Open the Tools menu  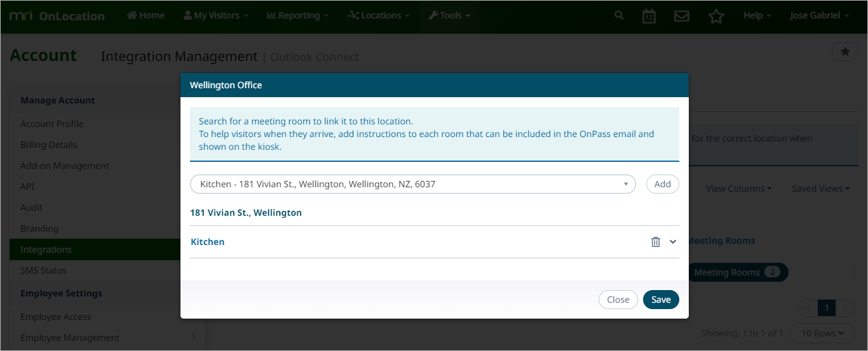449,16
